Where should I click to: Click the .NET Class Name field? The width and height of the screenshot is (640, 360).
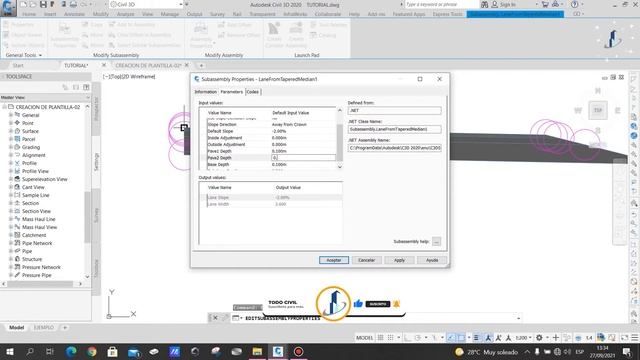tap(394, 129)
